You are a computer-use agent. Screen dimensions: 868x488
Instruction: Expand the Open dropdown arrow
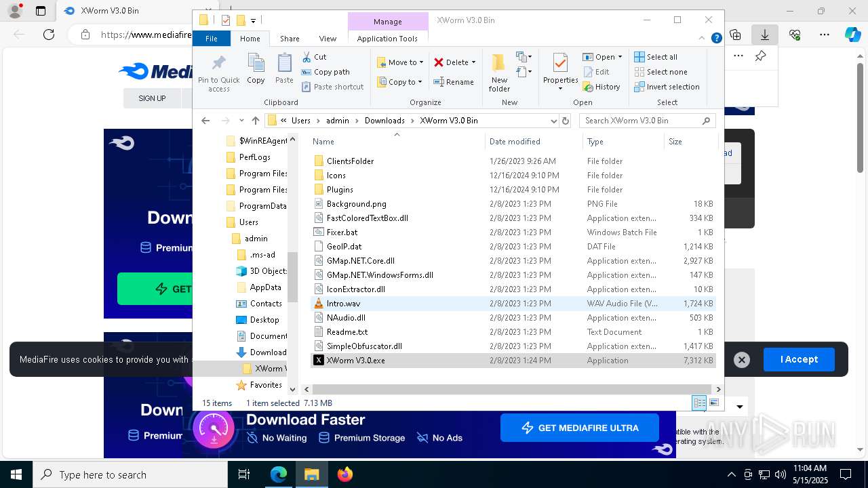tap(620, 57)
